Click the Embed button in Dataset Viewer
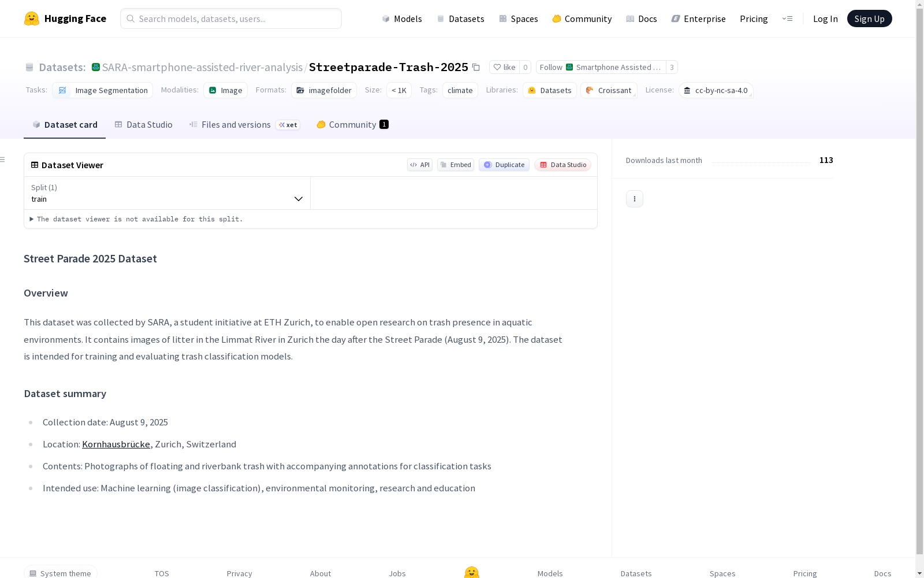Screen dimensions: 924x578 [x=456, y=165]
